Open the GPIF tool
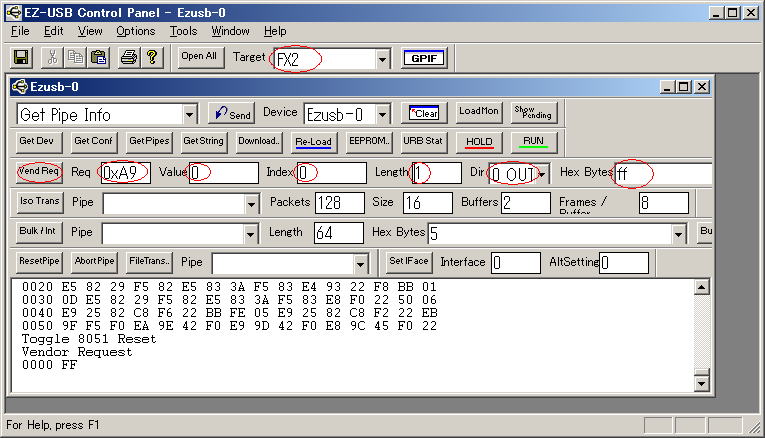765x438 pixels. pyautogui.click(x=424, y=59)
